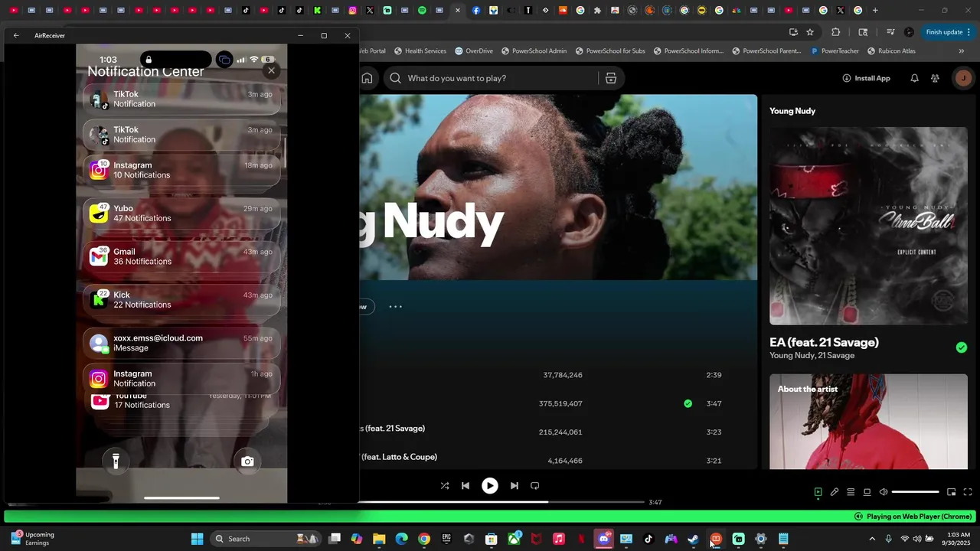The image size is (980, 551).
Task: Open the Spotify Queue icon
Action: click(851, 492)
